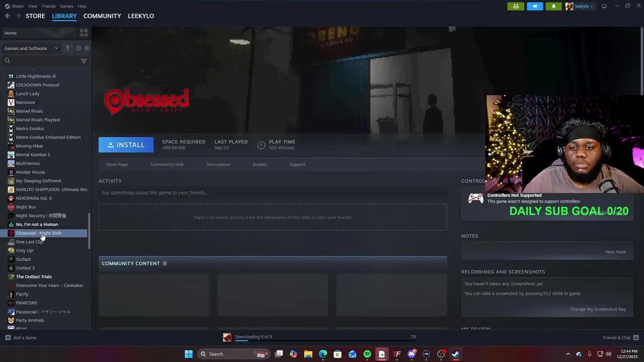Switch library to grid view icon

point(84,33)
